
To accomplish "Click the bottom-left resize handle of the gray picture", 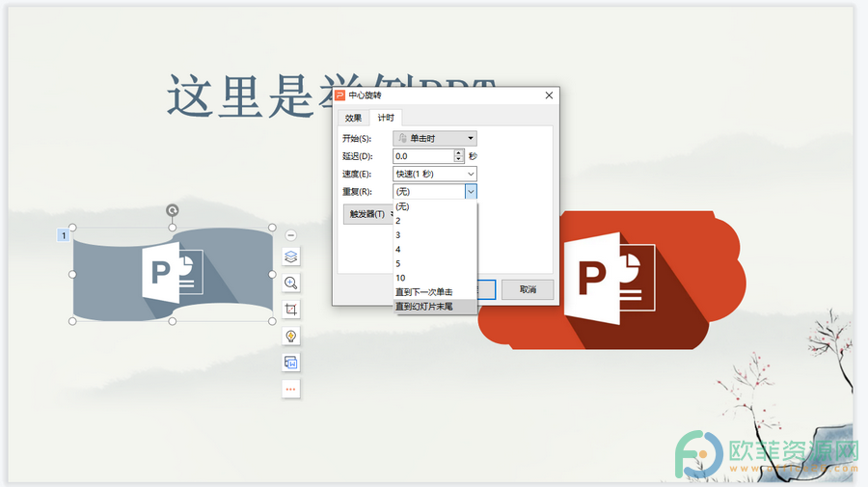I will (72, 321).
